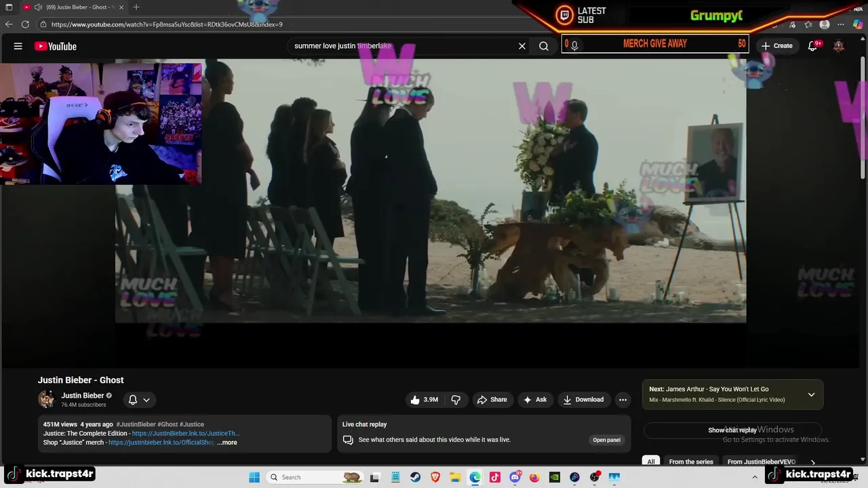This screenshot has width=868, height=488.
Task: Open the JusticeTh... lnk.to link
Action: coord(186,434)
